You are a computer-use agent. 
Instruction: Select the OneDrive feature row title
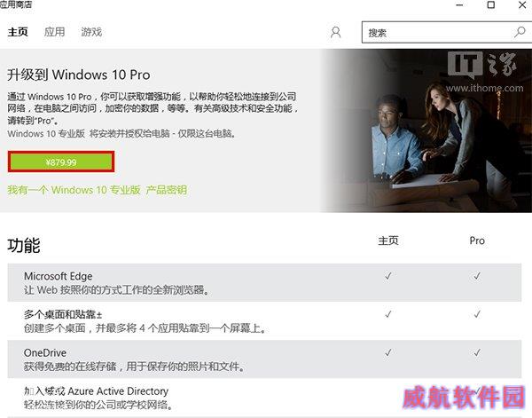(45, 353)
